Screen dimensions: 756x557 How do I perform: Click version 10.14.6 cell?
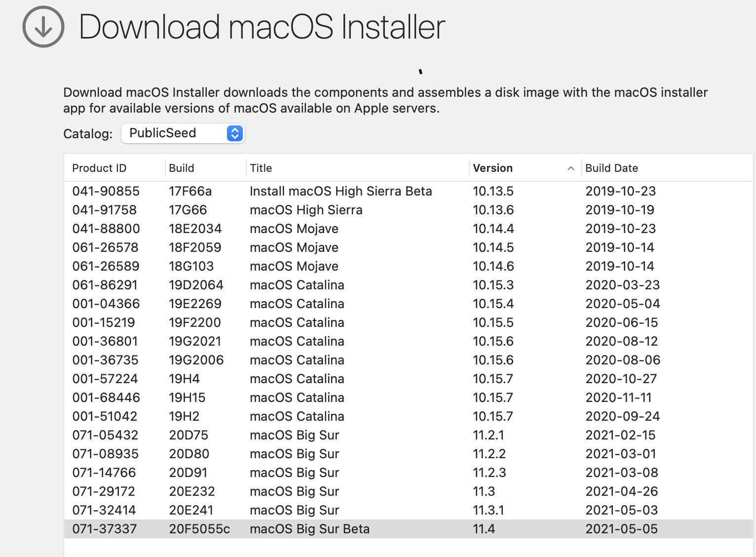tap(493, 266)
